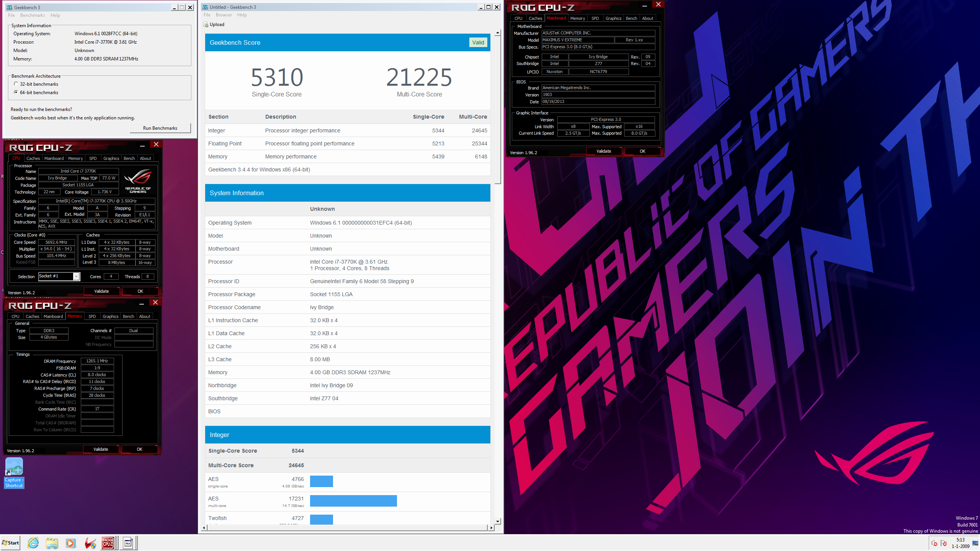
Task: Click the Core Speed 5692.6 MHz field
Action: pos(57,242)
